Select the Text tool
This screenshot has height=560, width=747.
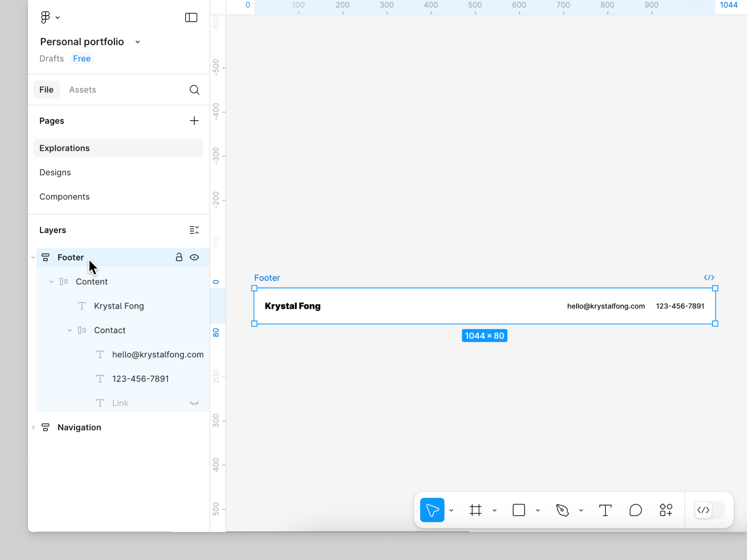605,510
